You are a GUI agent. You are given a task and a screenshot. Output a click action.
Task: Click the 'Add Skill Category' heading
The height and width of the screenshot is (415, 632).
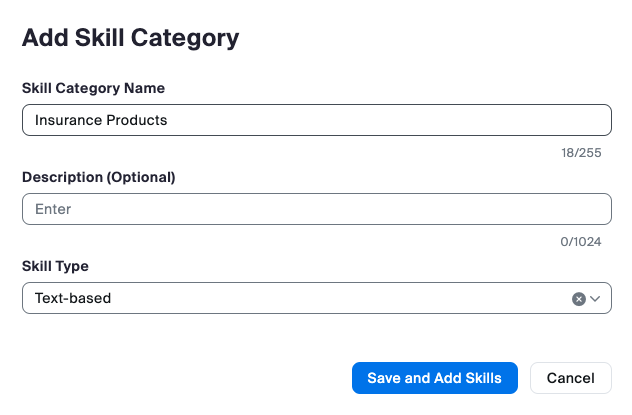coord(130,38)
